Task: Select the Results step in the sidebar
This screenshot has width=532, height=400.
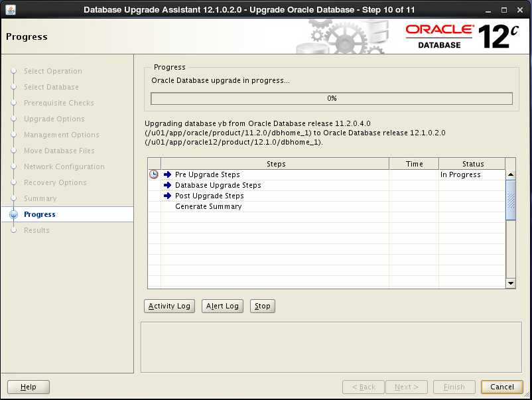Action: [x=36, y=230]
